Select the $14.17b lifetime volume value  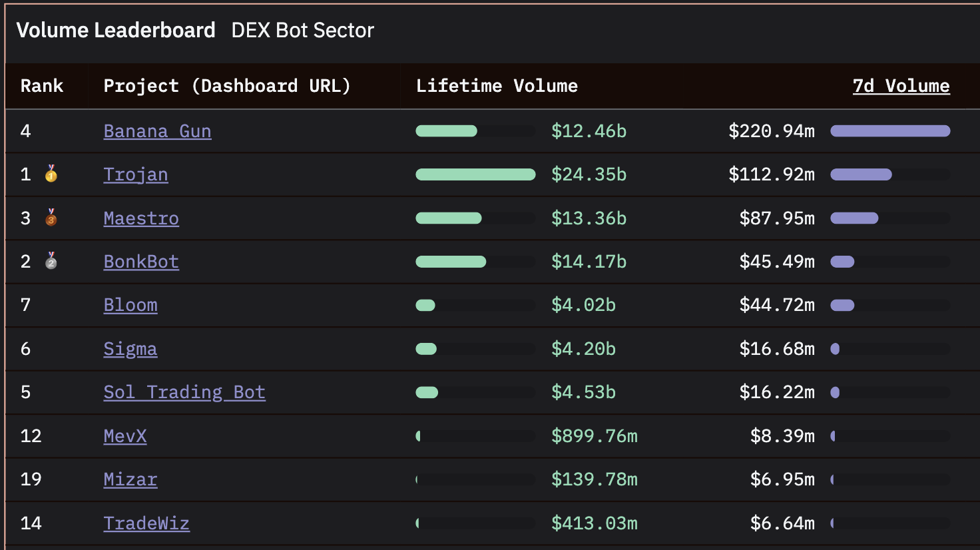[x=589, y=262]
